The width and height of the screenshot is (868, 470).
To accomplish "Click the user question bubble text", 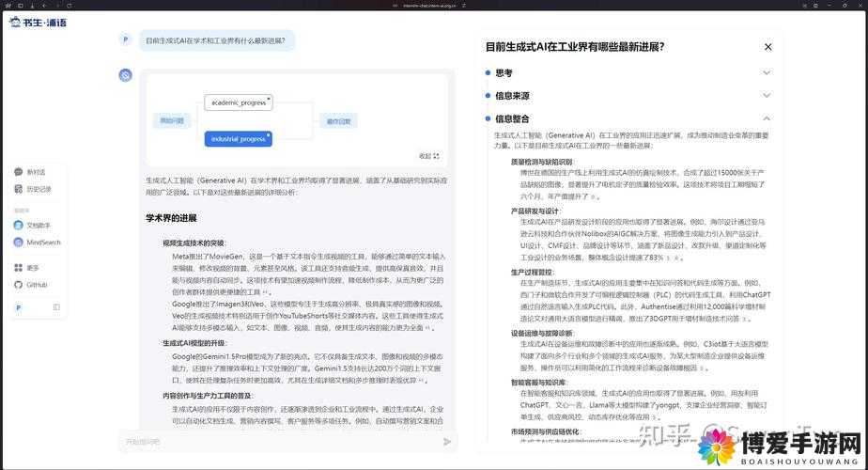I will point(215,40).
